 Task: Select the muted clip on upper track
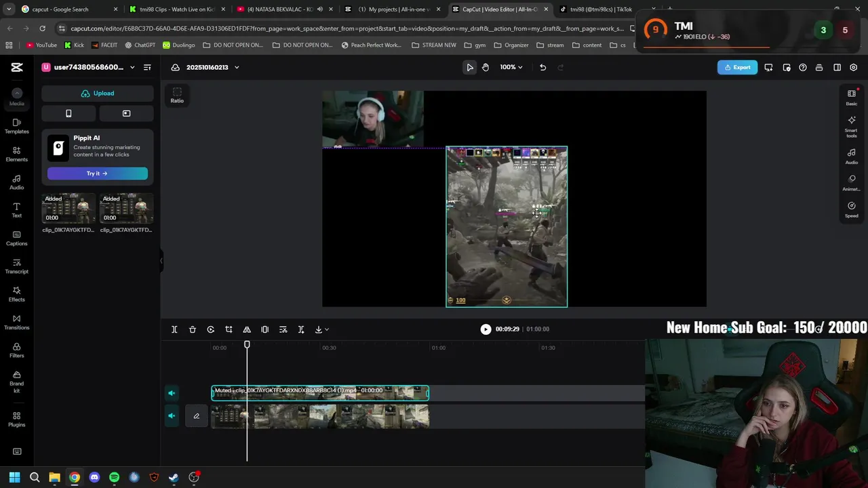click(x=320, y=393)
